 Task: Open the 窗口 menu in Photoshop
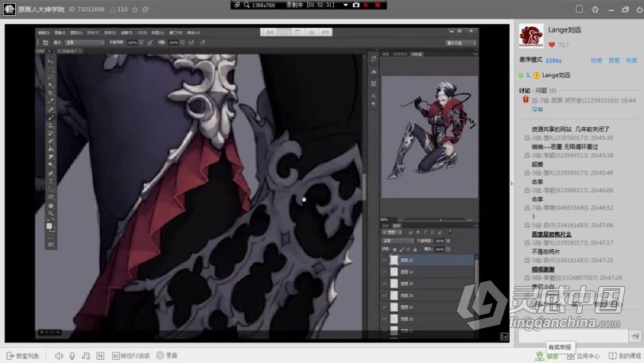point(176,33)
